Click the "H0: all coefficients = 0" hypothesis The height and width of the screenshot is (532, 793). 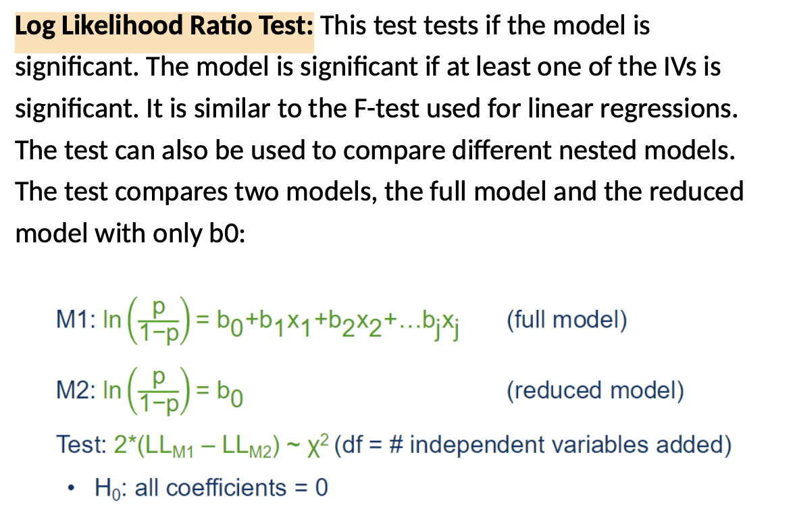coord(211,488)
